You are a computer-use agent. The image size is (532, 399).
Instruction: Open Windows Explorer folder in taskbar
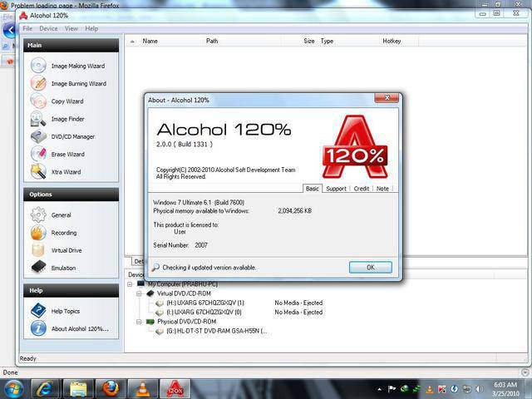point(78,389)
